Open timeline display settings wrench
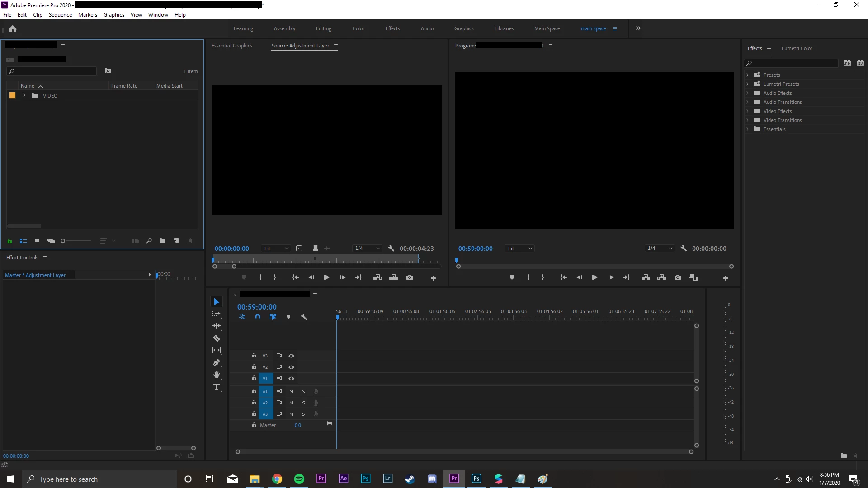The image size is (868, 488). [304, 317]
